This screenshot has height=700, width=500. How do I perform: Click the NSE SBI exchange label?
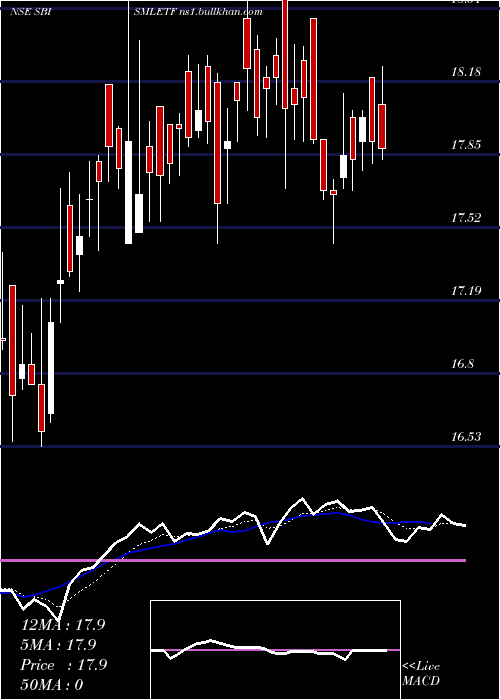30,12
